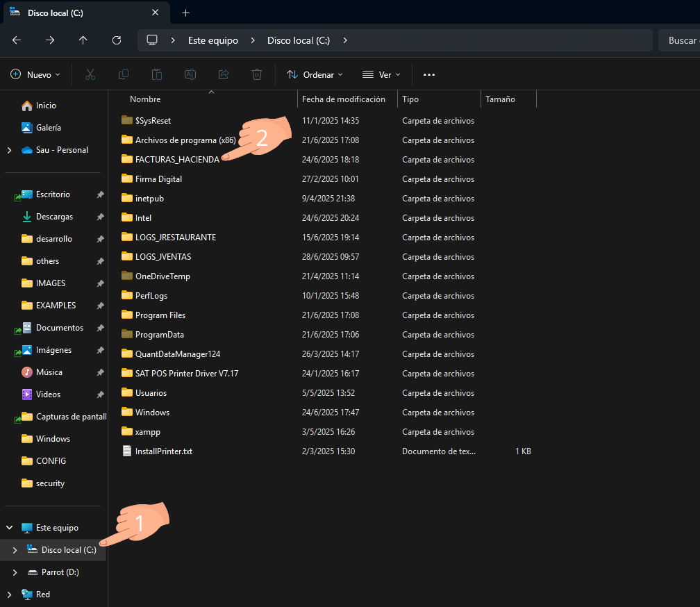
Task: Click the Cut scissors icon
Action: pyautogui.click(x=90, y=74)
